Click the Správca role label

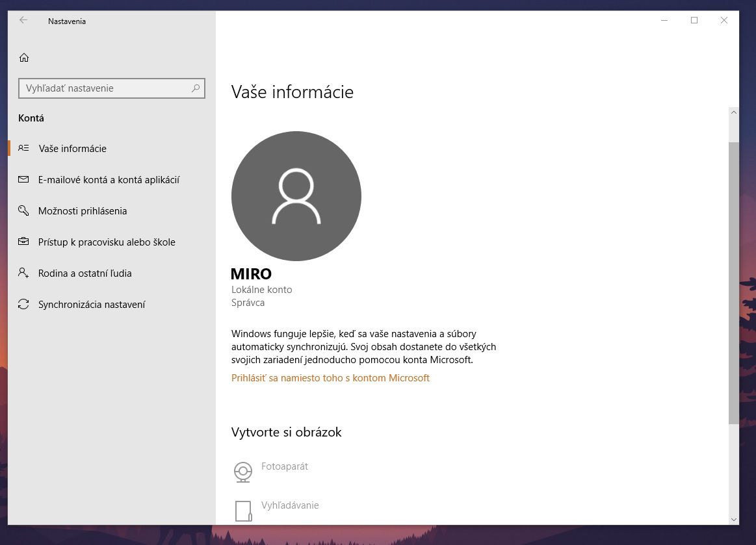[248, 303]
